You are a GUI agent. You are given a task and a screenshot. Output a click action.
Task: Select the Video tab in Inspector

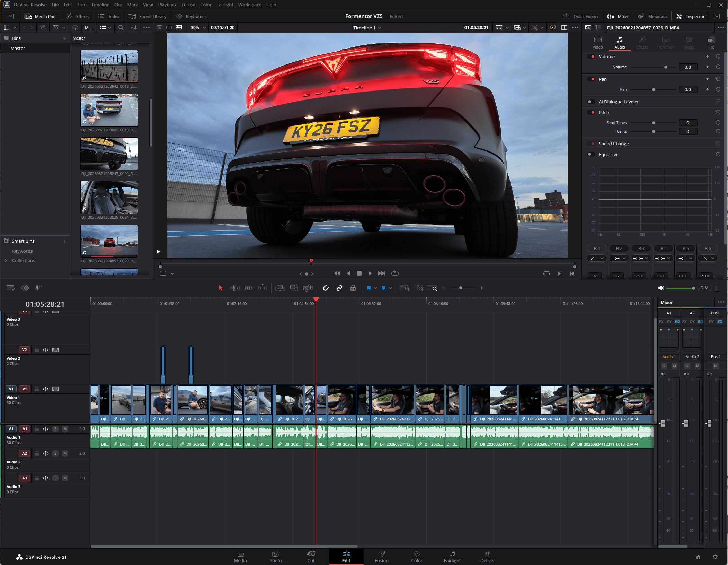(597, 43)
